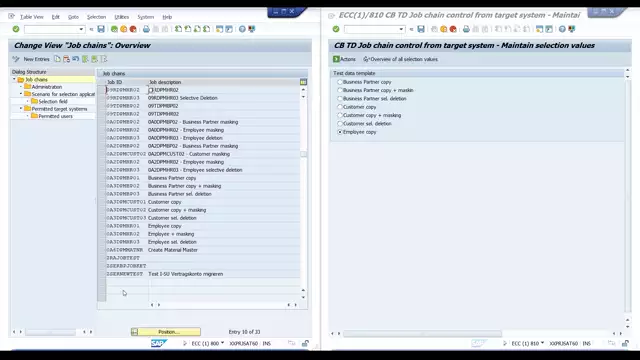Click the Create Material Master description cell
The image size is (640, 360).
click(x=223, y=250)
